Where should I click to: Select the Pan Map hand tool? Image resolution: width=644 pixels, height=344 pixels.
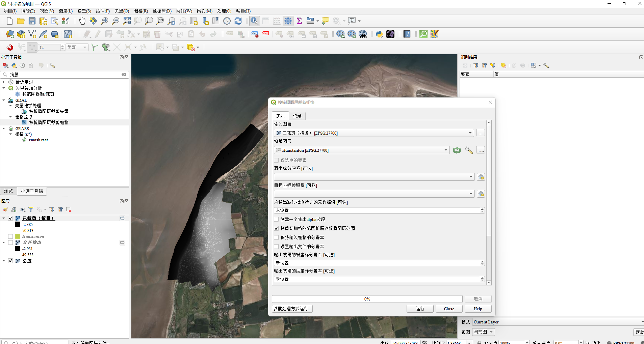click(x=82, y=21)
